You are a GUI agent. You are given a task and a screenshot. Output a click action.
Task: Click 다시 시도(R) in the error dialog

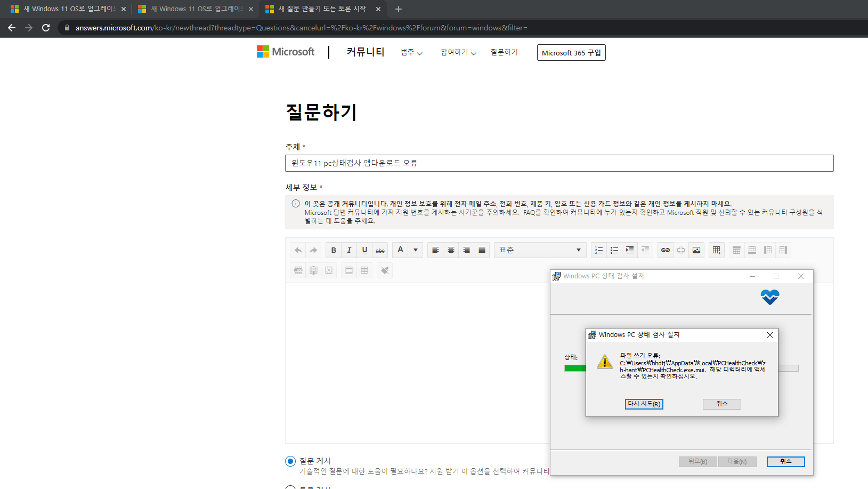point(644,404)
